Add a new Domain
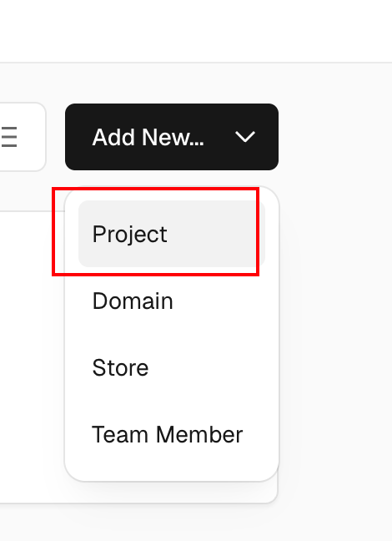This screenshot has height=541, width=392. pos(172,301)
